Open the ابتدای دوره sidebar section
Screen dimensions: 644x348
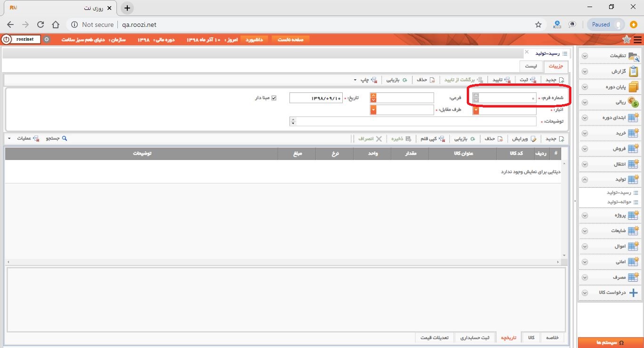click(x=610, y=117)
